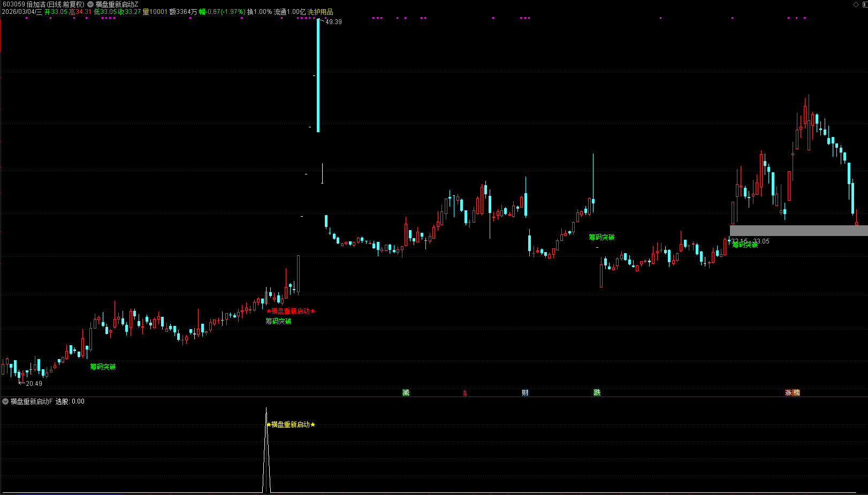868x495 pixels.
Task: Click the green 跌 event marker
Action: point(597,393)
